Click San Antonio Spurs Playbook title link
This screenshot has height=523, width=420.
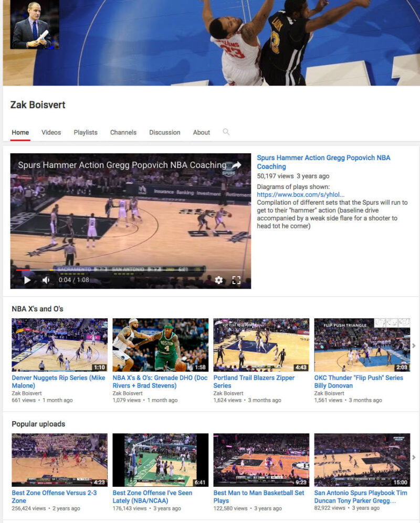361,497
